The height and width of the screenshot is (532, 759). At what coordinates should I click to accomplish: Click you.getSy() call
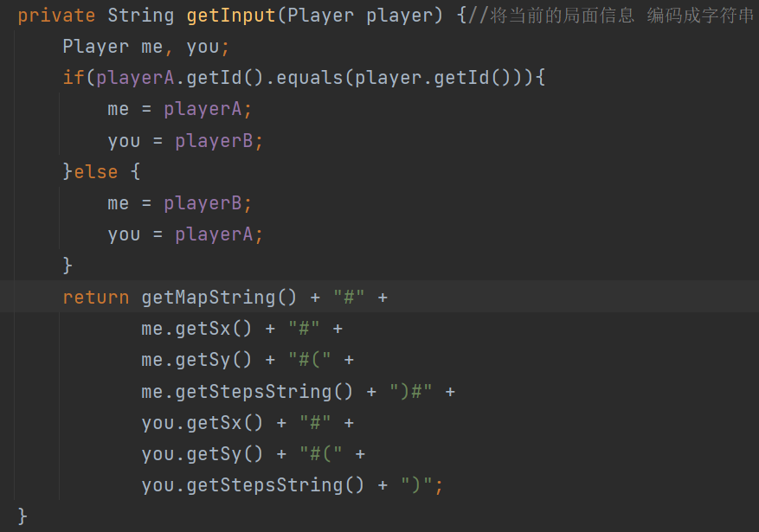pos(203,454)
